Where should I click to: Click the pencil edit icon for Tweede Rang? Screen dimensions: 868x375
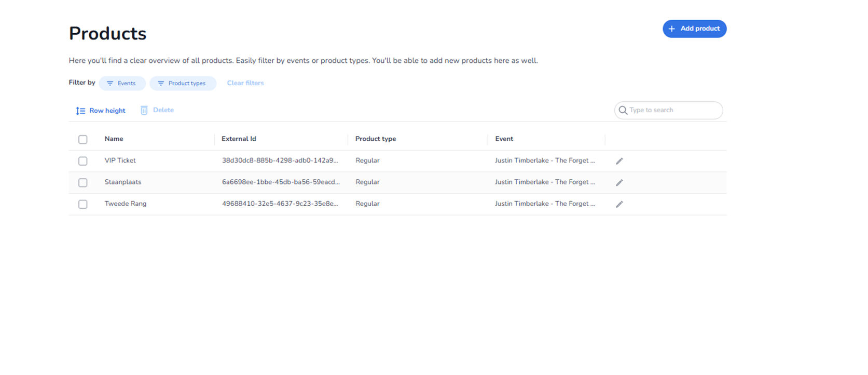point(619,205)
